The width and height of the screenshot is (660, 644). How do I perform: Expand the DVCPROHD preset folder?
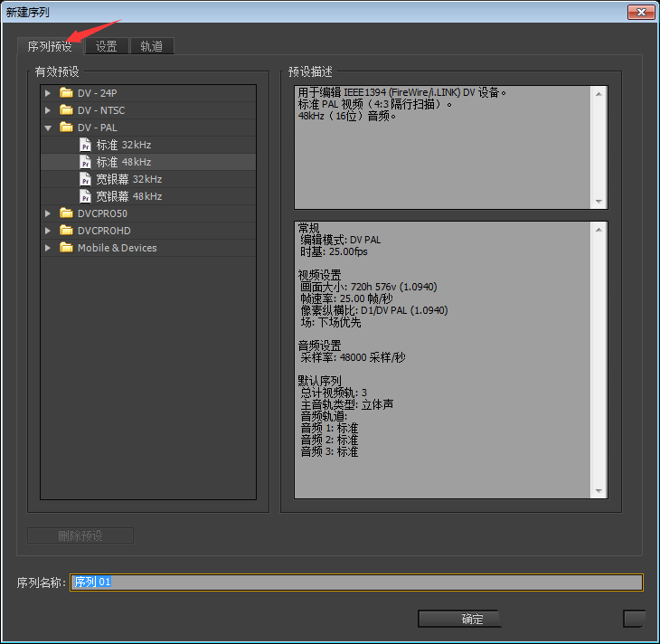point(48,231)
